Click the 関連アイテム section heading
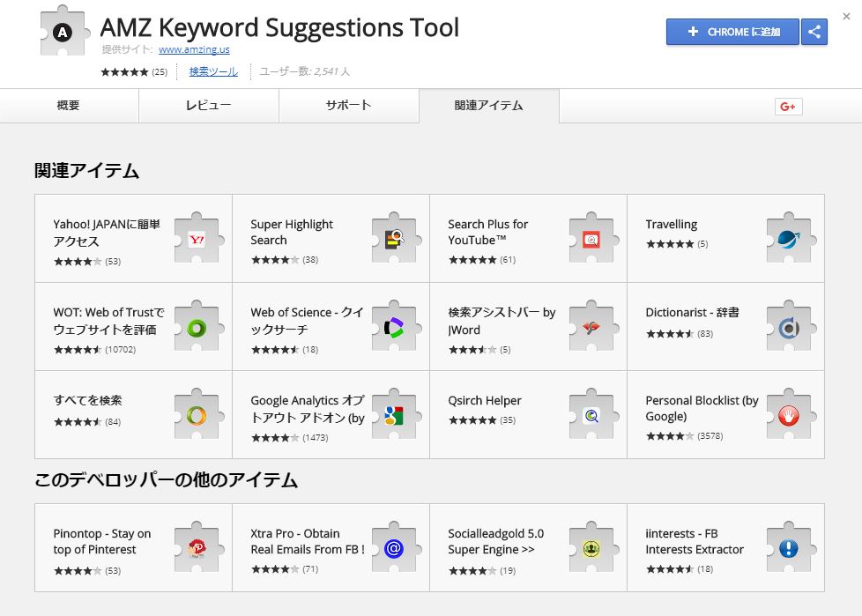The width and height of the screenshot is (862, 616). 87,170
